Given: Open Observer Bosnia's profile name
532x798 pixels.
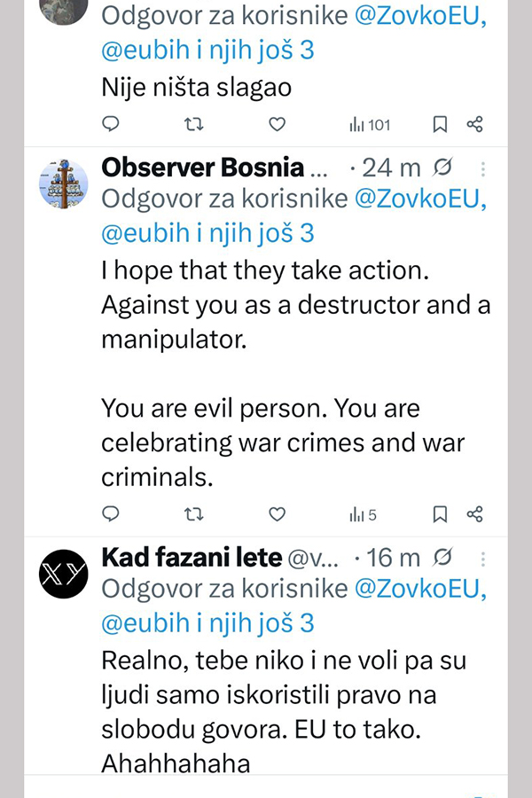Looking at the screenshot, I should pyautogui.click(x=202, y=168).
